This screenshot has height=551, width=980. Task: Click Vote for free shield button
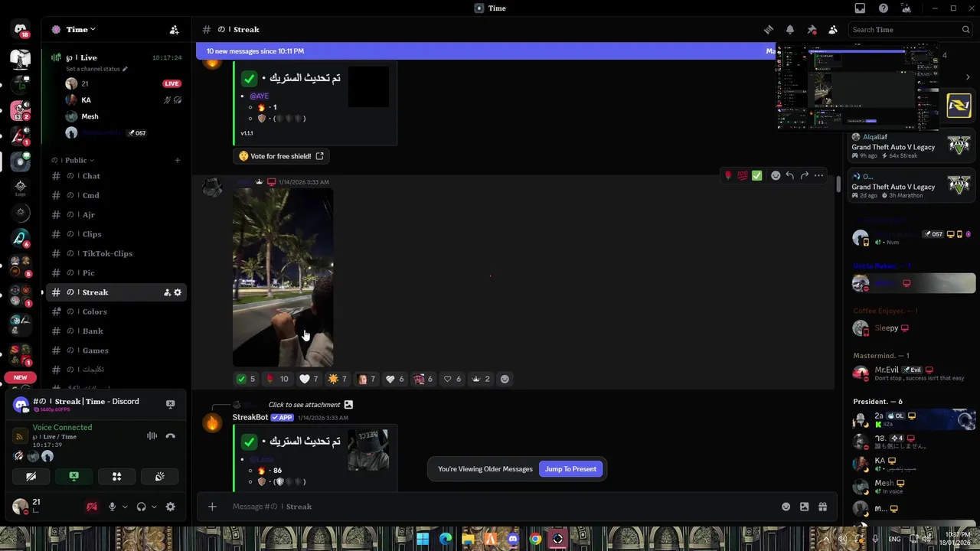point(281,156)
